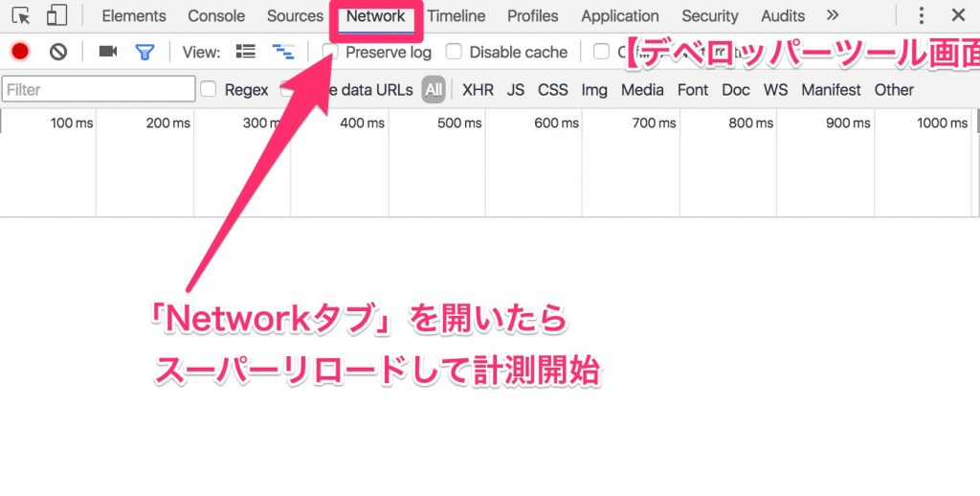Click the red record network log button
980x496 pixels.
(20, 52)
